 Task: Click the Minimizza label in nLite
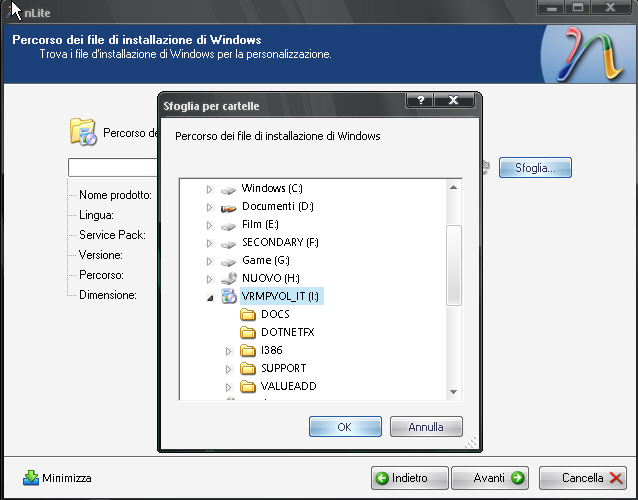point(67,478)
